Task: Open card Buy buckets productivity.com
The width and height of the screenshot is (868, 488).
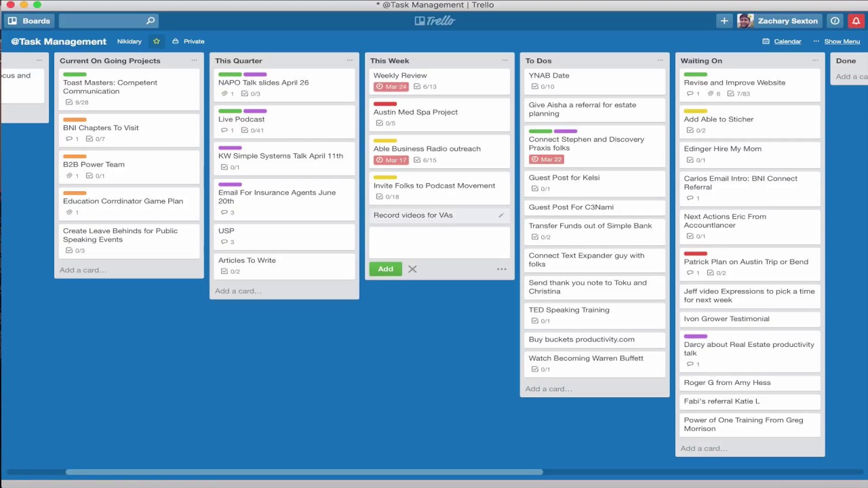Action: point(594,340)
